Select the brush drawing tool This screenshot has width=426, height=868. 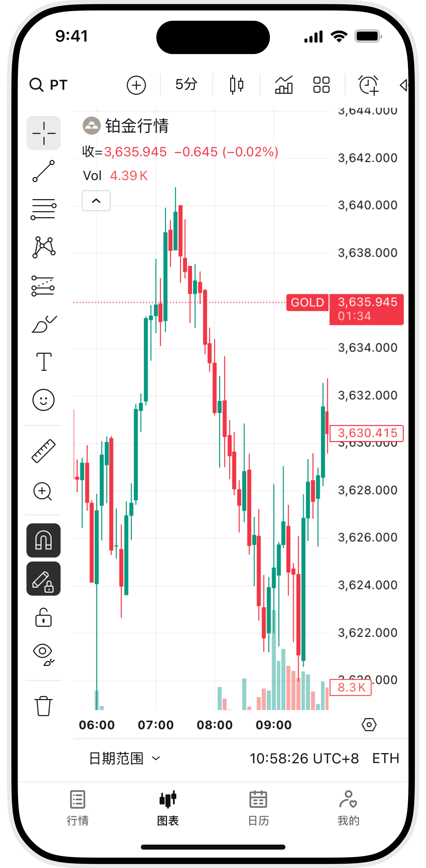click(44, 324)
